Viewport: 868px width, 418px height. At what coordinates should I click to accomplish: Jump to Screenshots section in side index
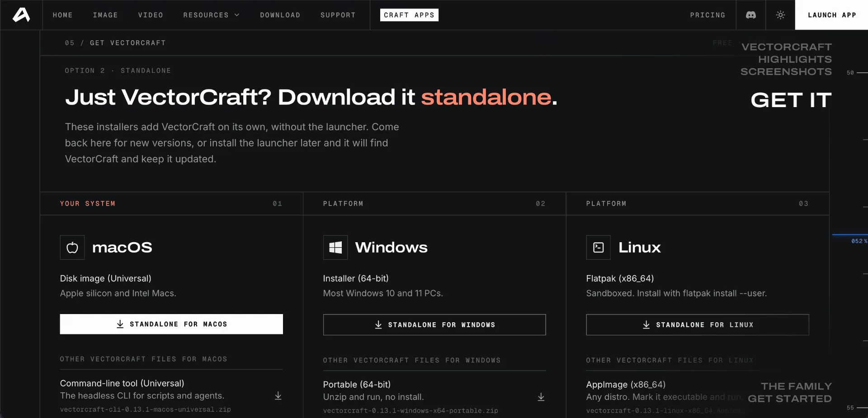point(786,71)
